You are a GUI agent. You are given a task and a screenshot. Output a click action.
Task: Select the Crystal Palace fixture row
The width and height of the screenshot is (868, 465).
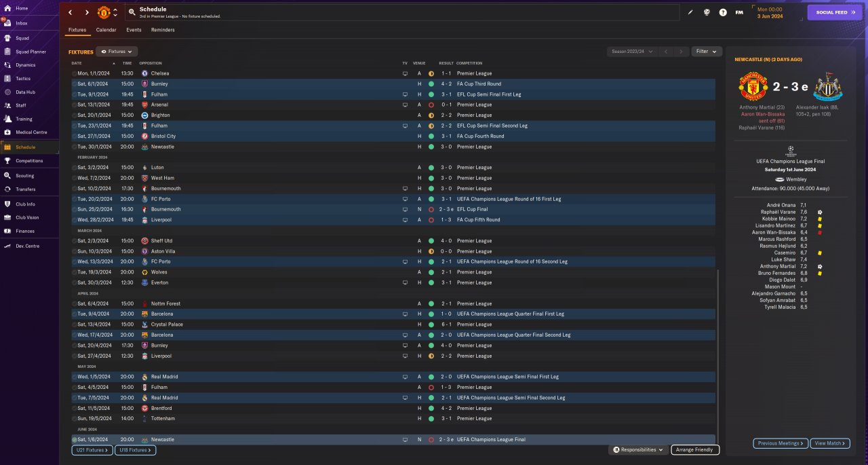(x=393, y=324)
